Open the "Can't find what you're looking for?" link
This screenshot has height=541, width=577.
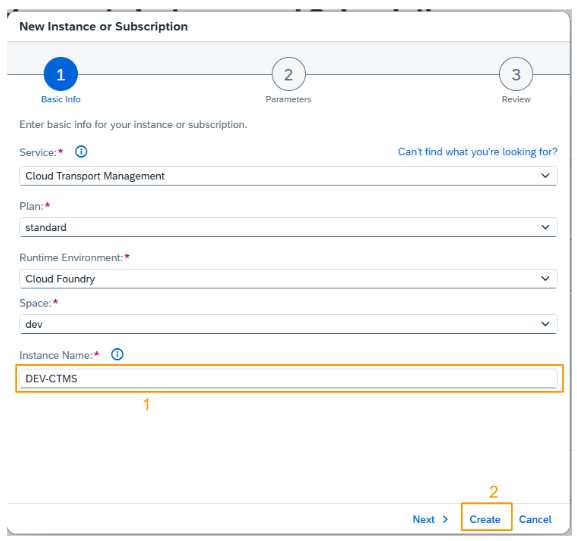tap(478, 152)
